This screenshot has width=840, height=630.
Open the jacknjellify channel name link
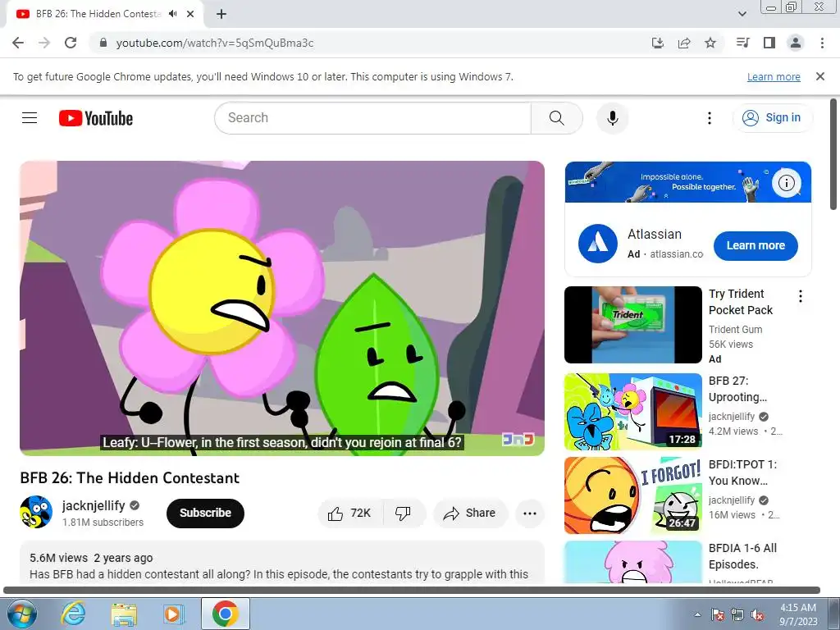[x=94, y=505]
